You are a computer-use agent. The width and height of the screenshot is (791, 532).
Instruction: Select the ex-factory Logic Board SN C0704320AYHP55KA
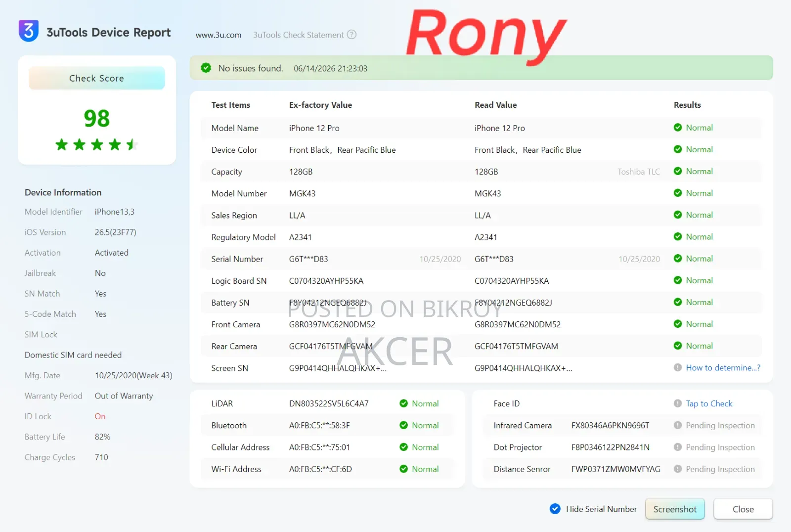(x=326, y=281)
